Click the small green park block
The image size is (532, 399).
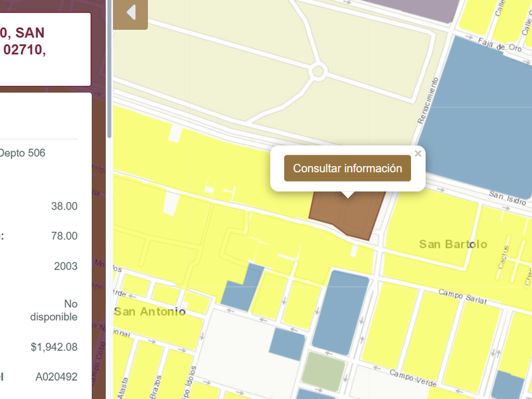324,371
